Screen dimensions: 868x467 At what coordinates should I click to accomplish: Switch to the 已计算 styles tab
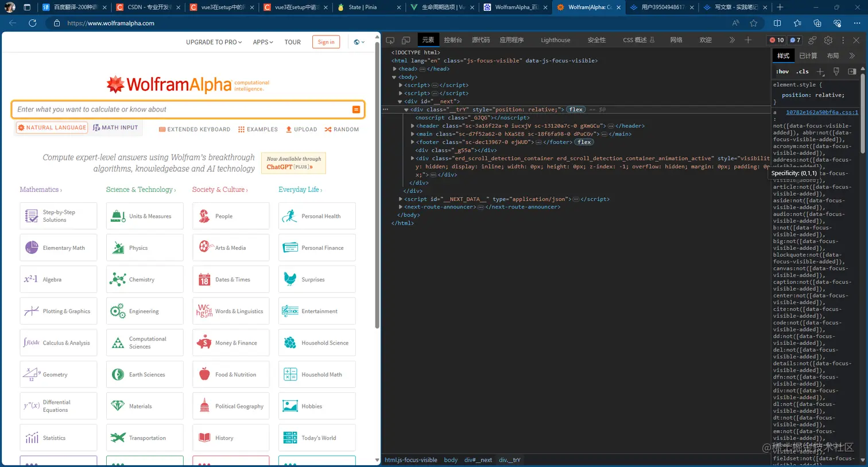point(808,56)
